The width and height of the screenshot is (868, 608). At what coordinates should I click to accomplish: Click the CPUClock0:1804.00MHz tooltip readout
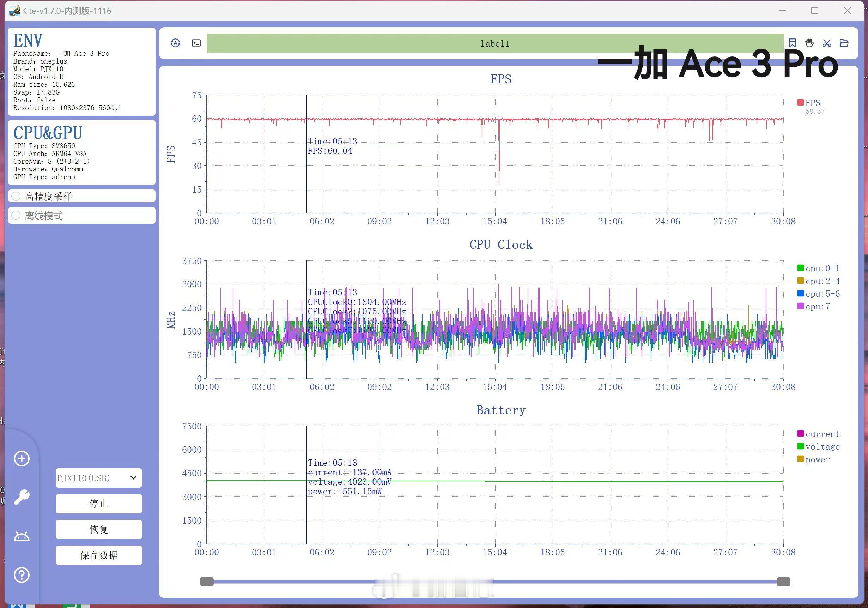pyautogui.click(x=357, y=302)
